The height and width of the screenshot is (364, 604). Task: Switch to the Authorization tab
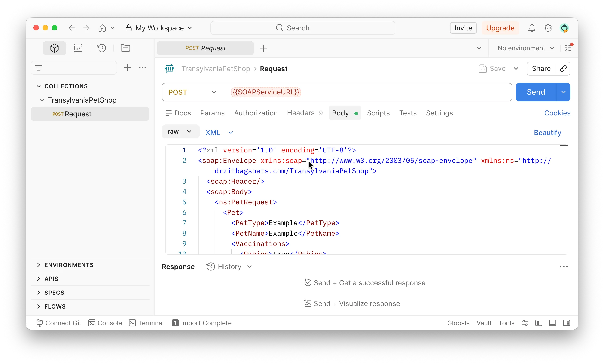pyautogui.click(x=256, y=113)
